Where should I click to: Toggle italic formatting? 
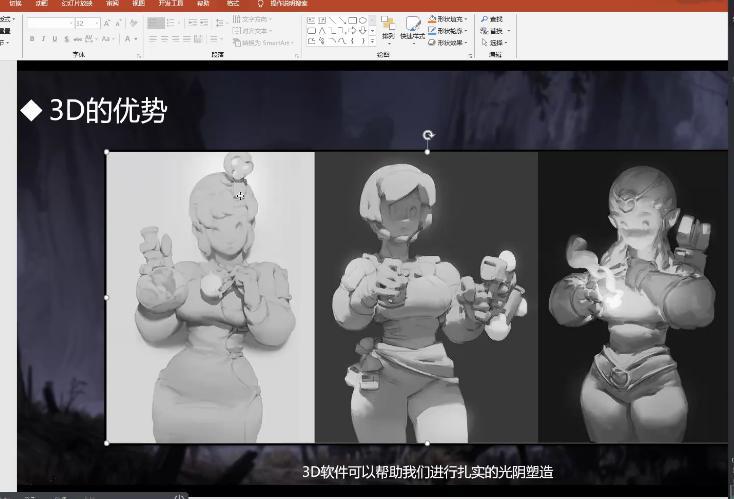click(x=44, y=39)
